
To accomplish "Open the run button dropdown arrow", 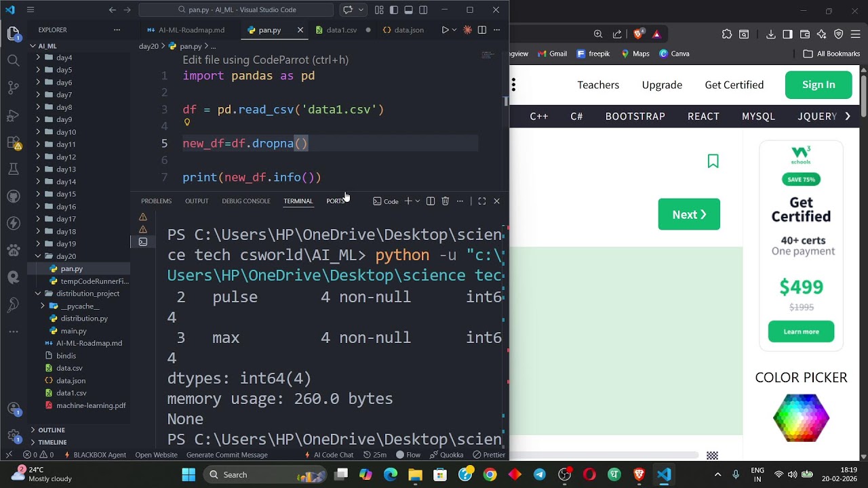I will tap(455, 30).
